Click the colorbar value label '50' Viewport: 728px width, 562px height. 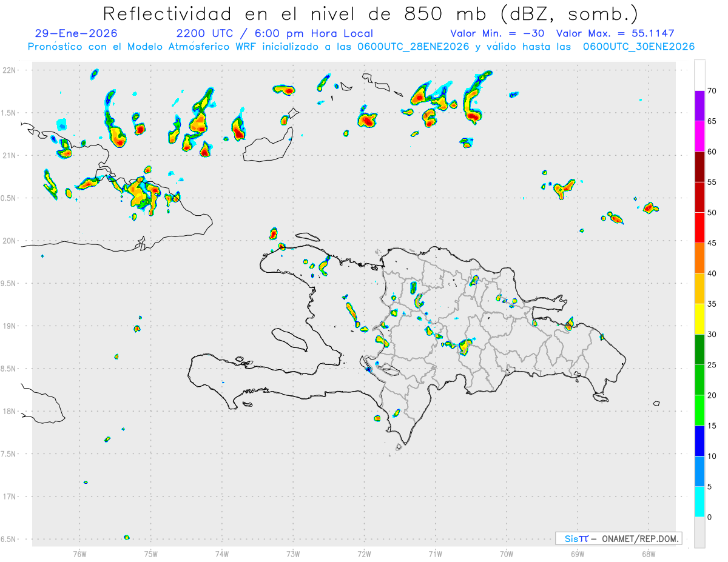[x=712, y=213]
